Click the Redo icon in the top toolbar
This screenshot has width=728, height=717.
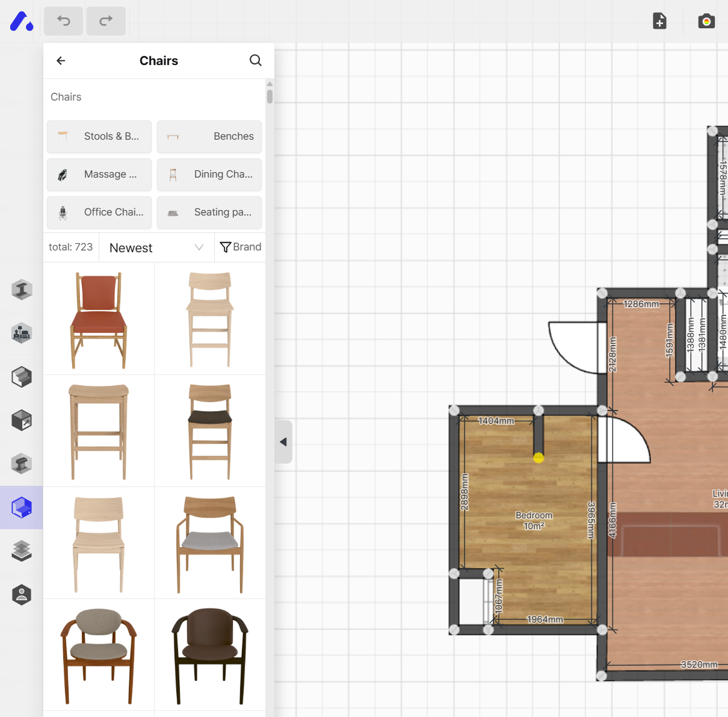point(106,20)
